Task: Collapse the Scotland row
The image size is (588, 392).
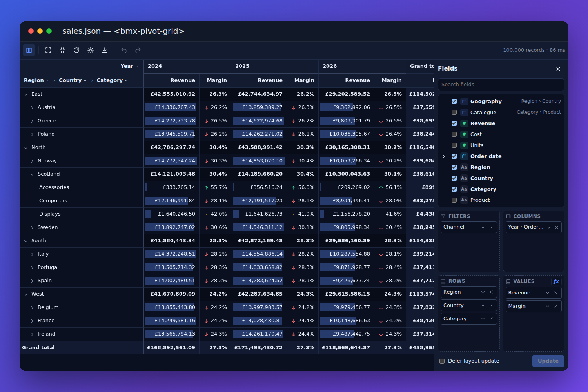Action: tap(32, 174)
